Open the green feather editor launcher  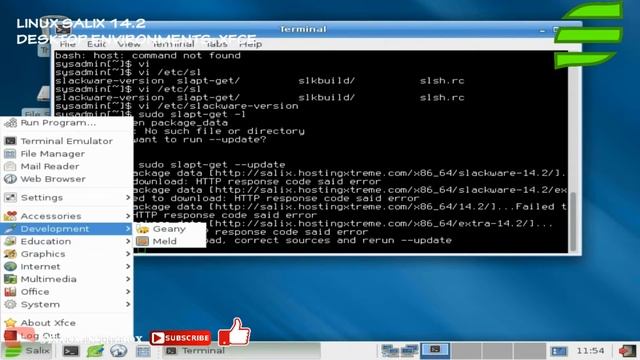click(95, 351)
